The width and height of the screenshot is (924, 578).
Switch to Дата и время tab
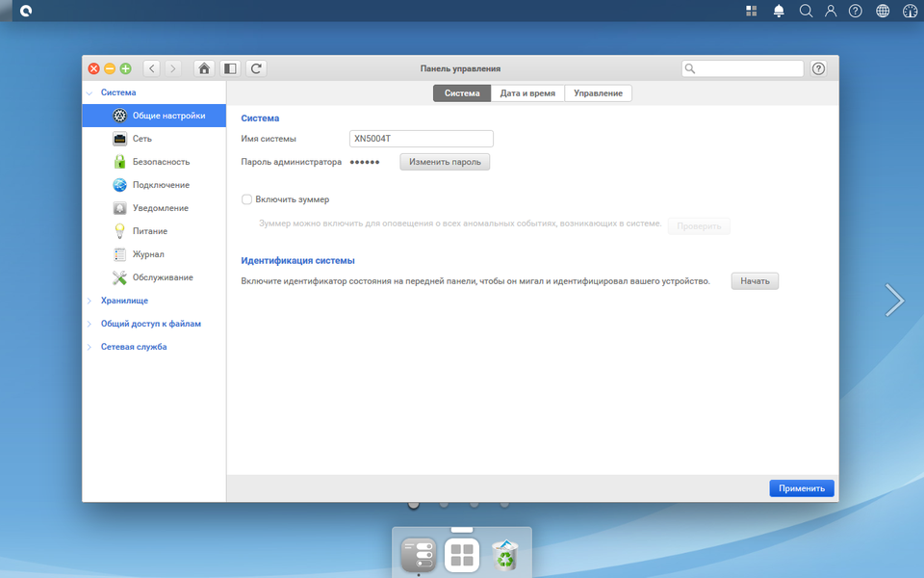point(527,93)
